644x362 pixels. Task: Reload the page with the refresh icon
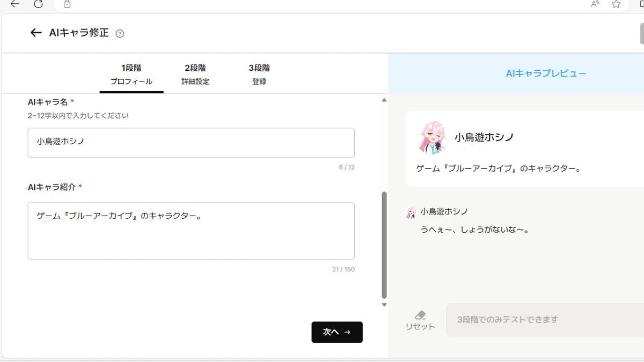38,4
